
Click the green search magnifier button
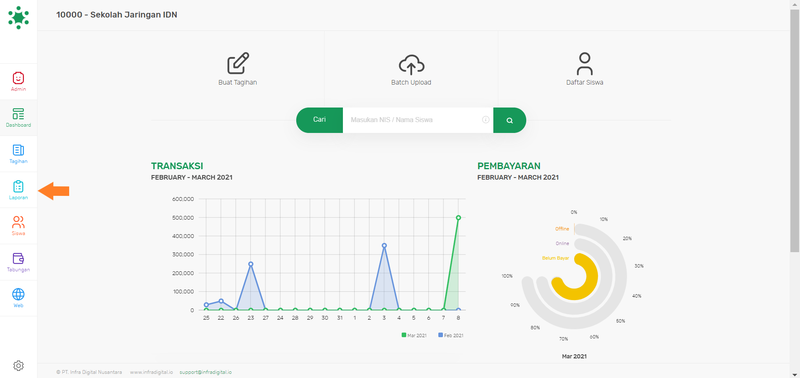tap(509, 120)
